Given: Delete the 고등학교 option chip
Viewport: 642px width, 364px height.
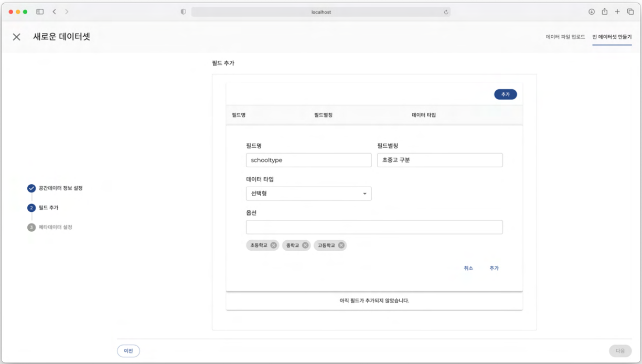Looking at the screenshot, I should [341, 245].
